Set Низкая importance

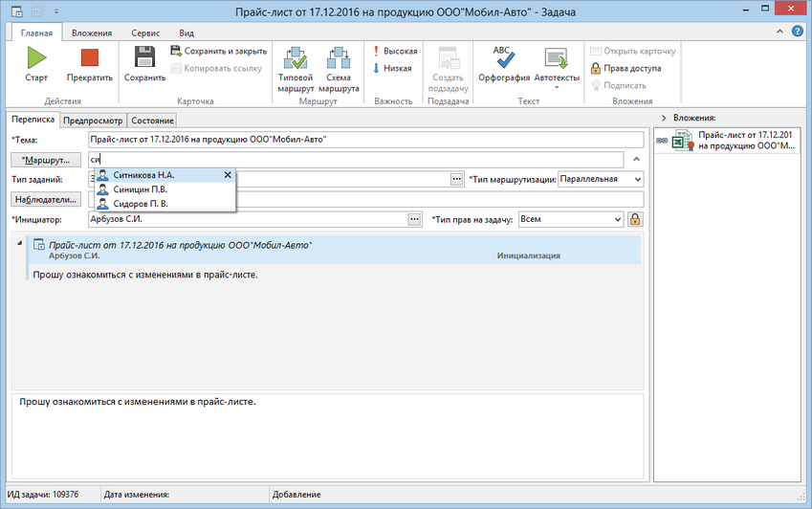(392, 68)
